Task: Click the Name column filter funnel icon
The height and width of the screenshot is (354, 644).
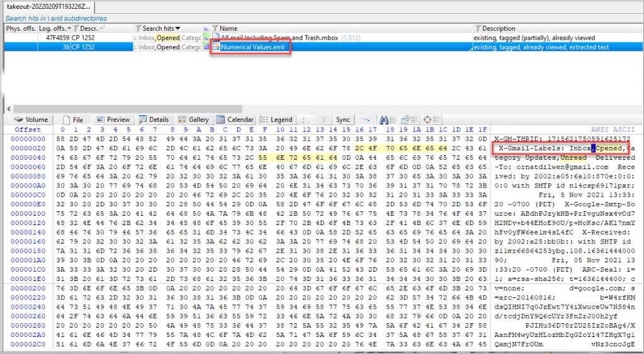Action: (x=215, y=28)
